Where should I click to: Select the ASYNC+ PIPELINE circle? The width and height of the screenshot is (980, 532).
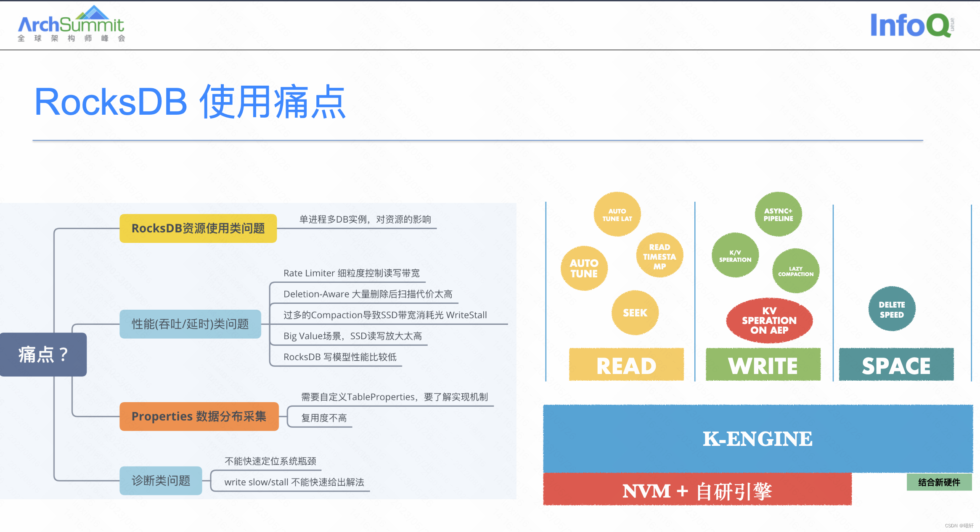pyautogui.click(x=778, y=214)
